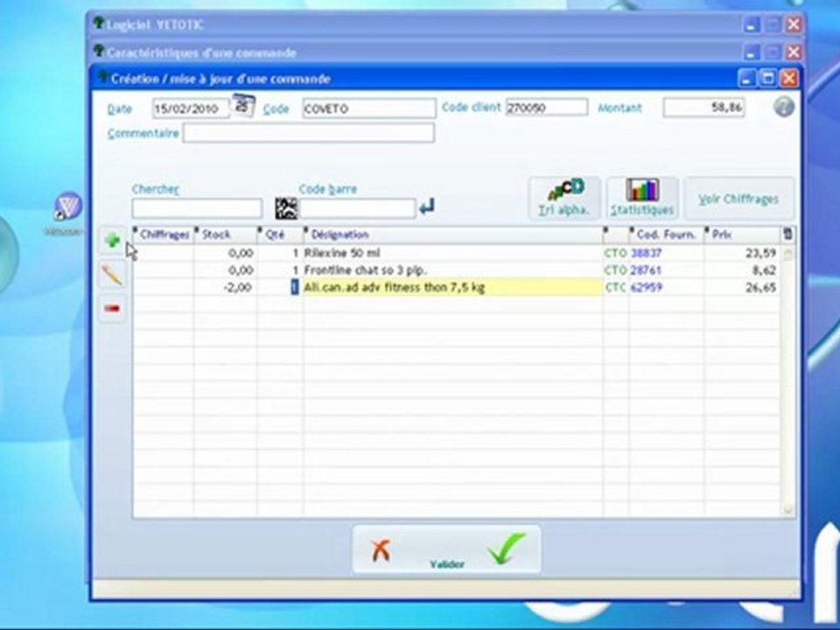Click the Code barre input field
840x630 pixels.
pos(357,208)
